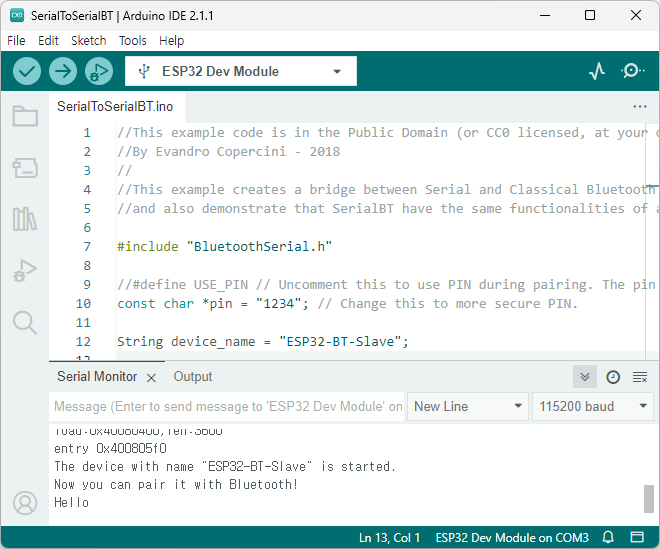The height and width of the screenshot is (549, 660).
Task: Open the Search magnifier in sidebar
Action: [25, 322]
